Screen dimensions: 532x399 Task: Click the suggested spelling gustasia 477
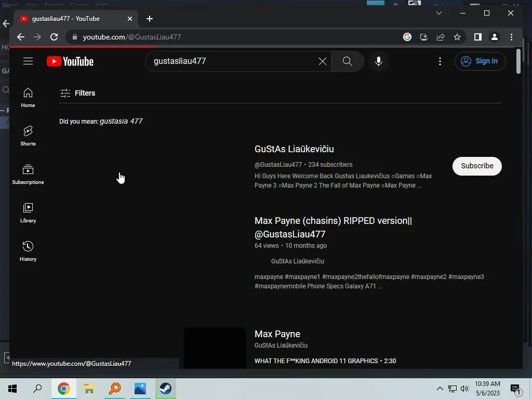tap(121, 121)
